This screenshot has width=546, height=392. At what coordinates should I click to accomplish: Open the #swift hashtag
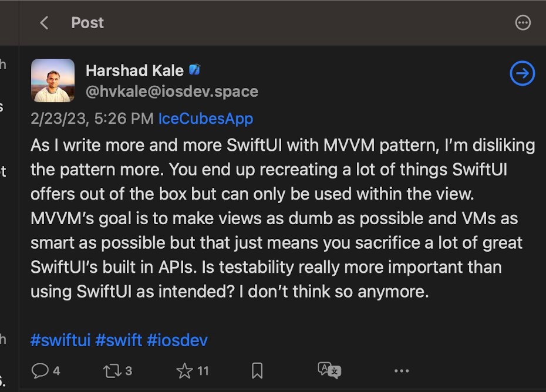pos(118,340)
